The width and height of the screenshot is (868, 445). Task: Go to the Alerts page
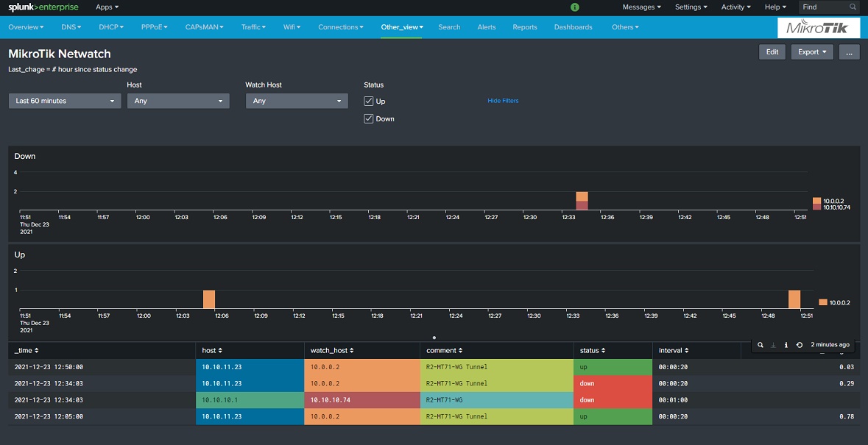[487, 27]
